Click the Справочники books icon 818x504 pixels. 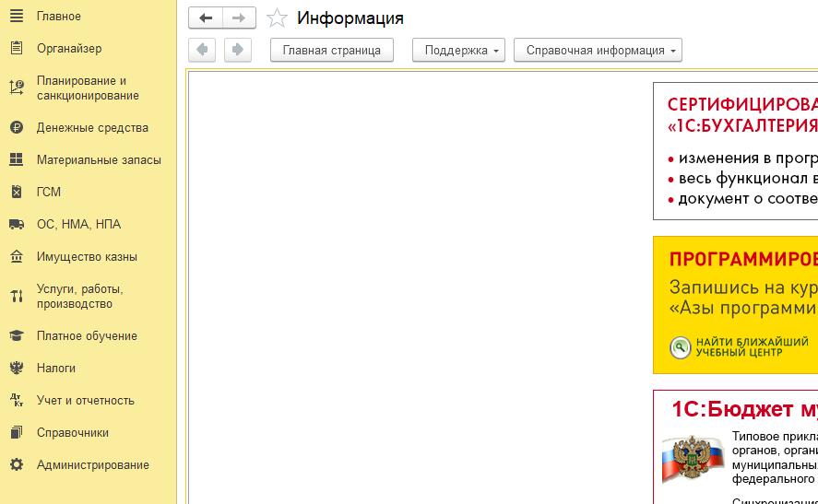tap(17, 433)
